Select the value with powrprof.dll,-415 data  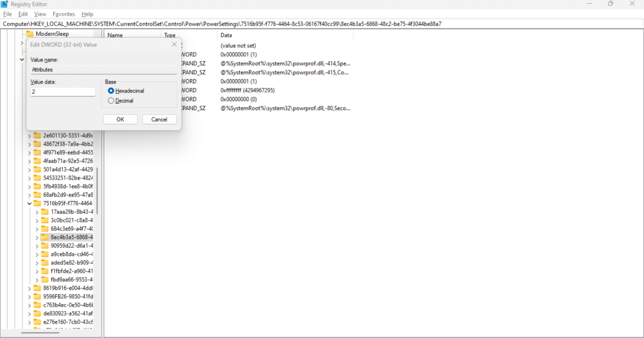tap(284, 73)
